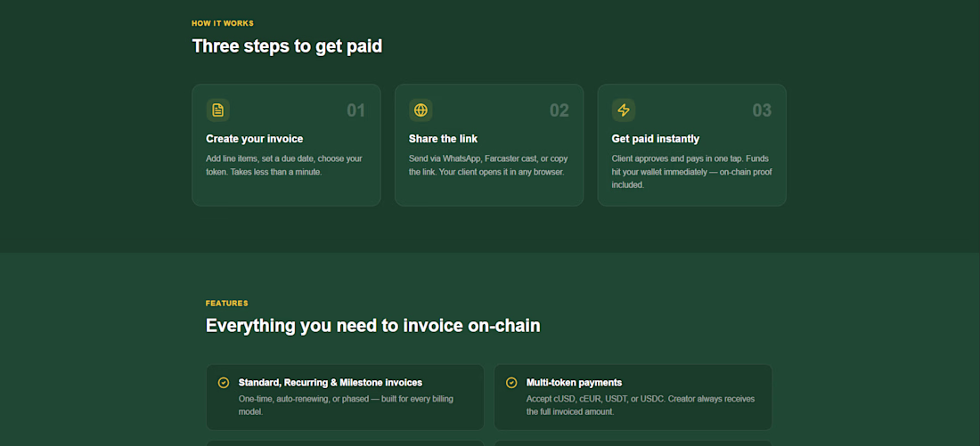
Task: Click the "Three steps to get paid" heading
Action: (x=287, y=46)
